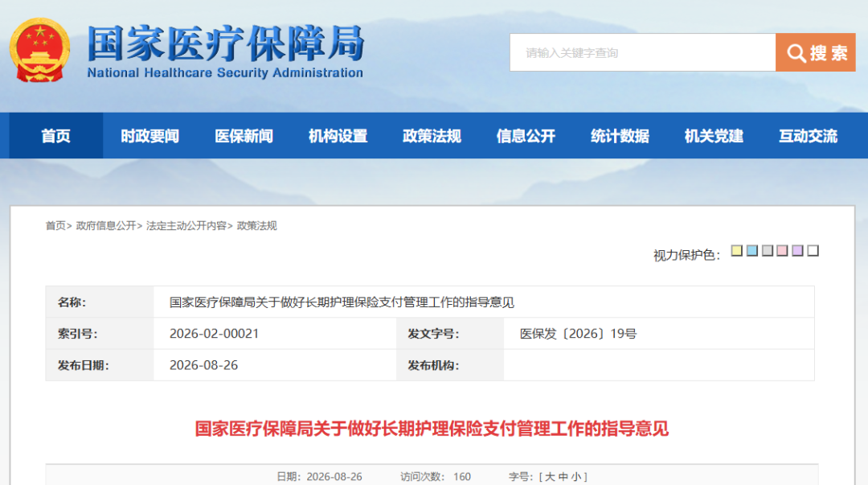The image size is (868, 485).
Task: Select the purple eye-protection color swatch
Action: pyautogui.click(x=798, y=250)
